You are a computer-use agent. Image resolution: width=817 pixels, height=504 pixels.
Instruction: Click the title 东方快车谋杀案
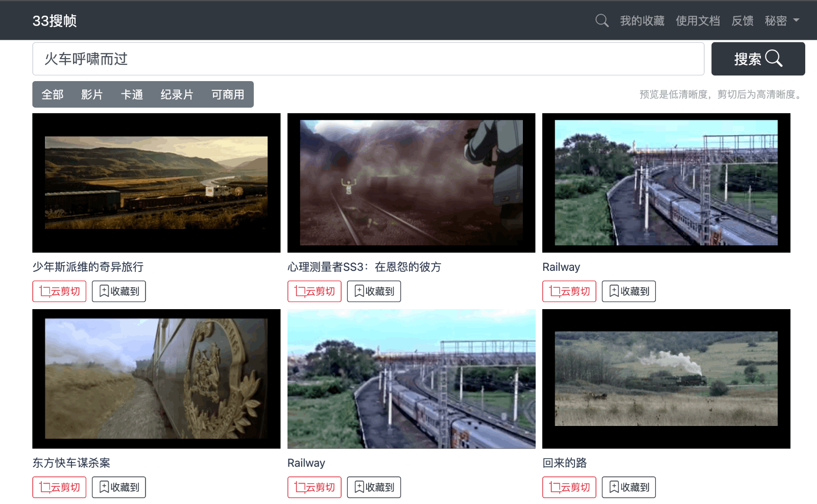(x=71, y=463)
